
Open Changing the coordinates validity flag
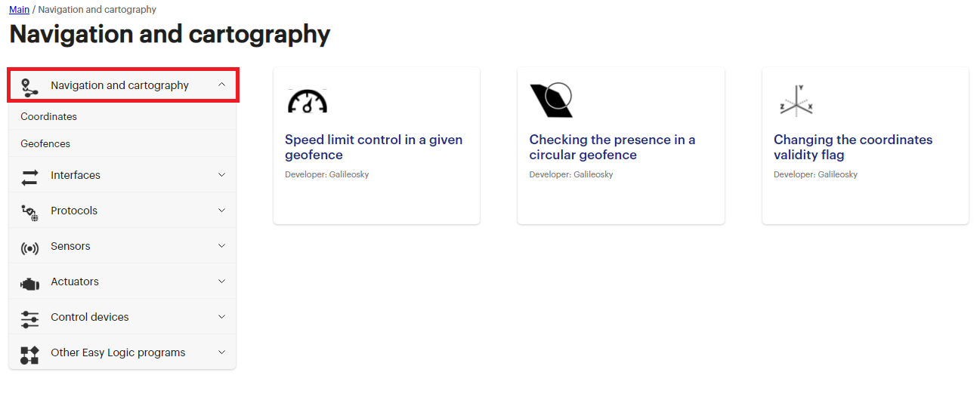point(852,147)
